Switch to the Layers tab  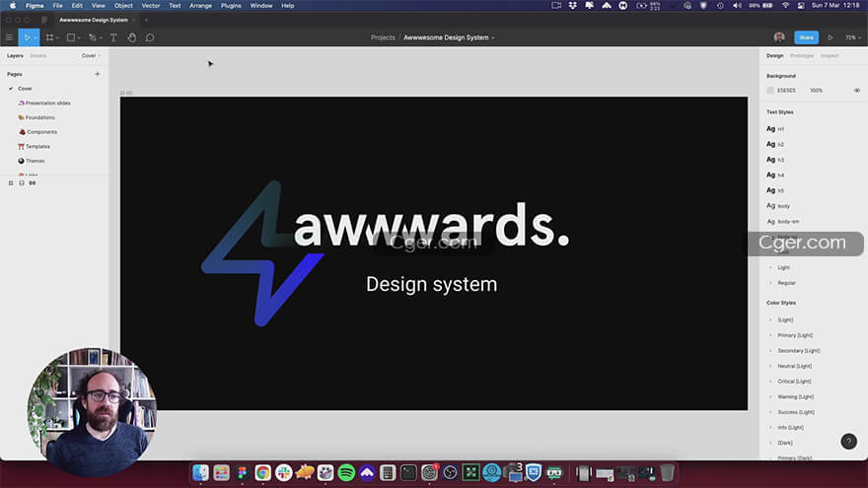[15, 56]
